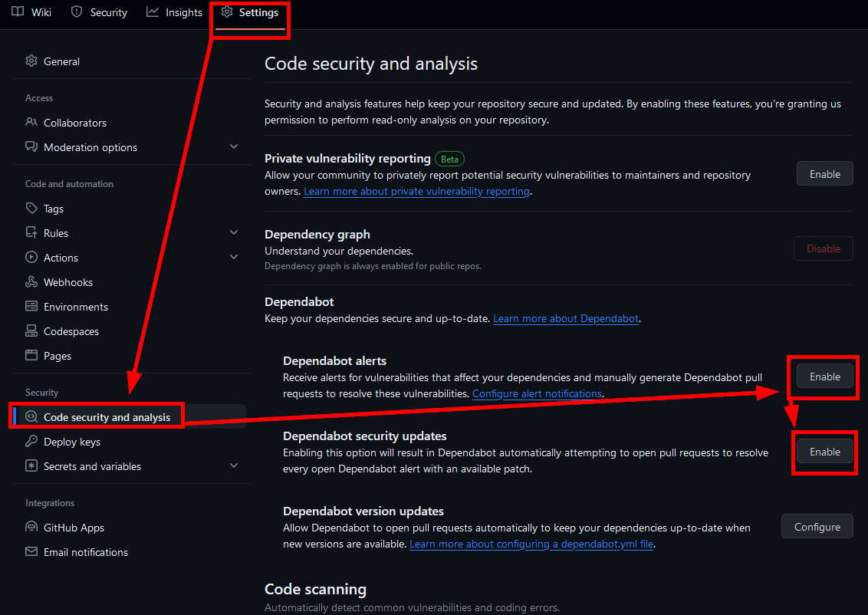Open Learn more about Dependabot link
868x615 pixels.
565,318
